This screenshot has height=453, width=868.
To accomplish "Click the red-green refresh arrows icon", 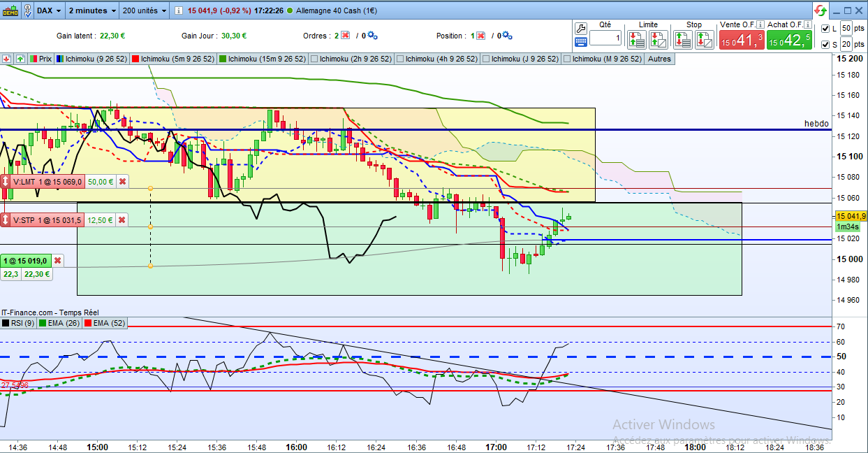I will point(819,10).
